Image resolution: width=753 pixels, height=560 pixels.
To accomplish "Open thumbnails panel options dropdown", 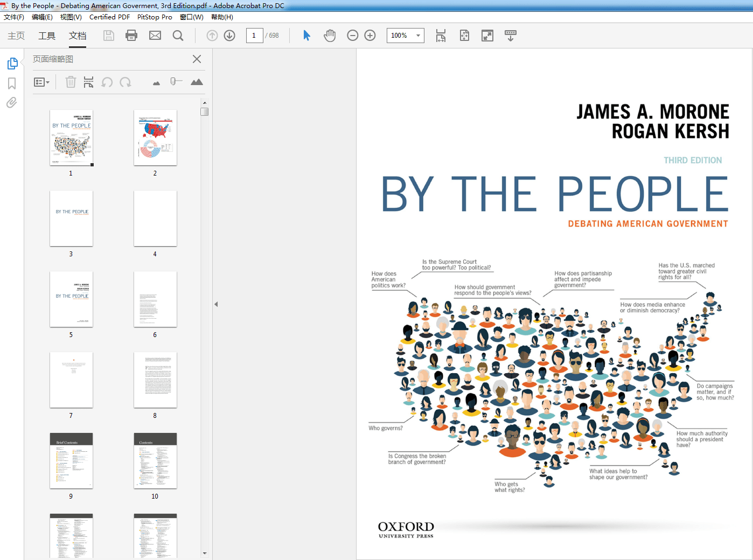I will (41, 82).
